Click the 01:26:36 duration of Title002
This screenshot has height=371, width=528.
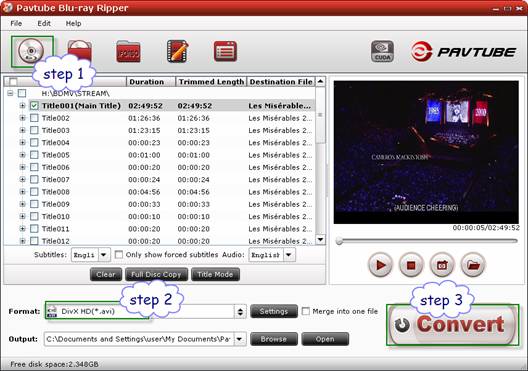click(x=144, y=118)
